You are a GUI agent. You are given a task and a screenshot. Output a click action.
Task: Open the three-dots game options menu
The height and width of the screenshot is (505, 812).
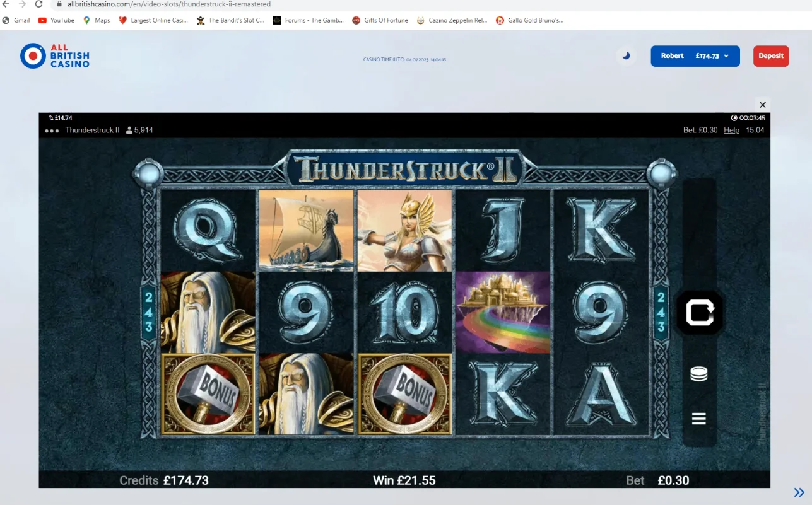click(x=52, y=131)
